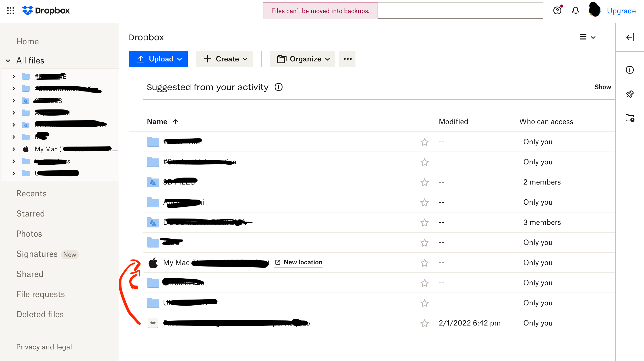Open the Organize dropdown menu

pyautogui.click(x=302, y=59)
